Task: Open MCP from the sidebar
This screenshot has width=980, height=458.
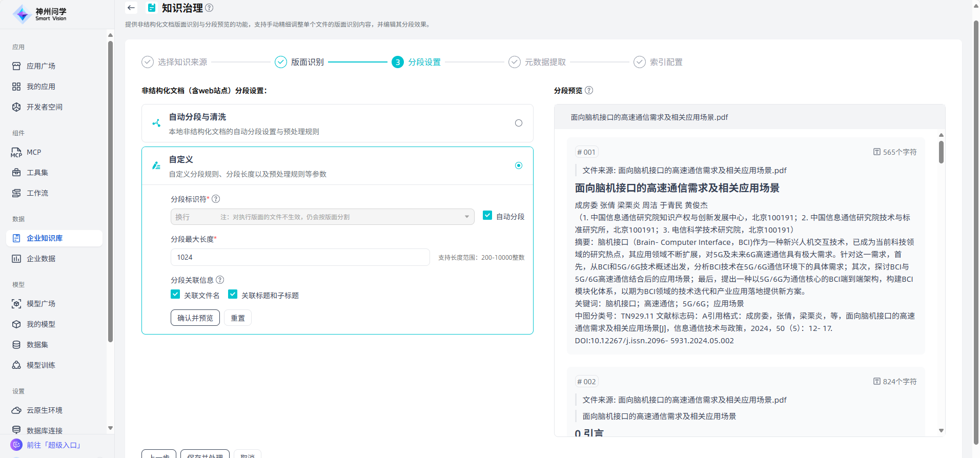Action: tap(34, 152)
